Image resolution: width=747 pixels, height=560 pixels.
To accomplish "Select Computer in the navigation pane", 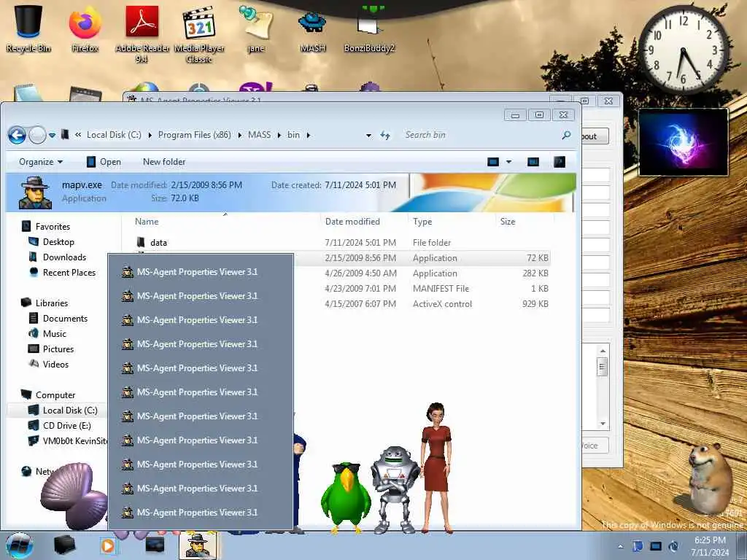I will [55, 394].
